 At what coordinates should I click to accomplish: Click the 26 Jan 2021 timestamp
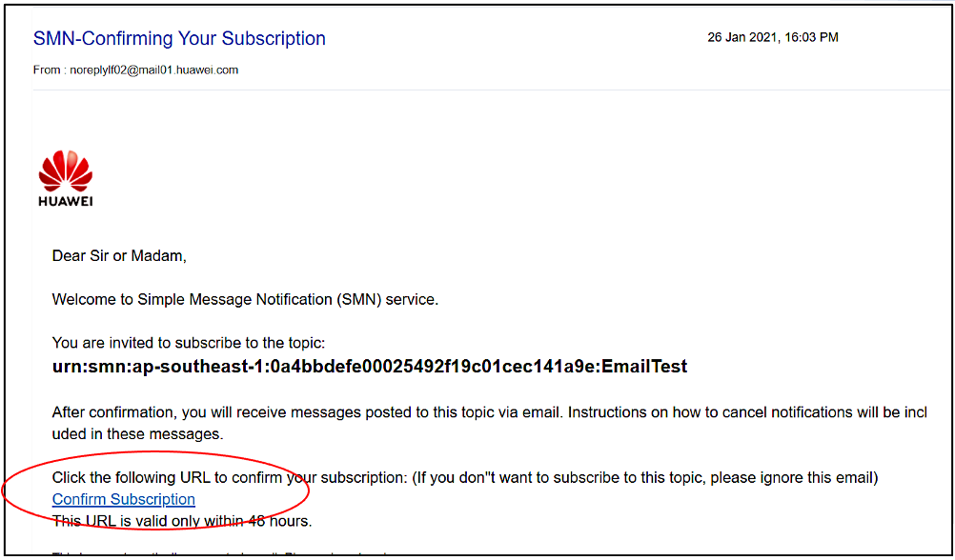[773, 37]
